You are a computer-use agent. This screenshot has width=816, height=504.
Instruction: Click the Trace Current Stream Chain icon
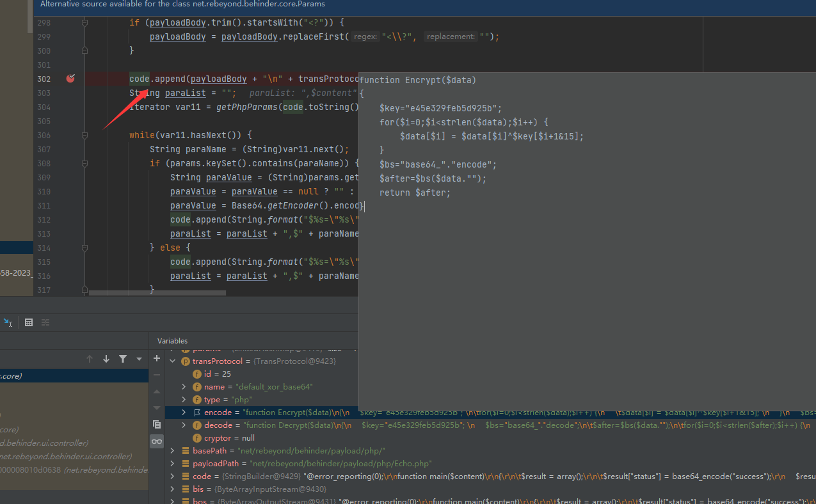tap(45, 322)
